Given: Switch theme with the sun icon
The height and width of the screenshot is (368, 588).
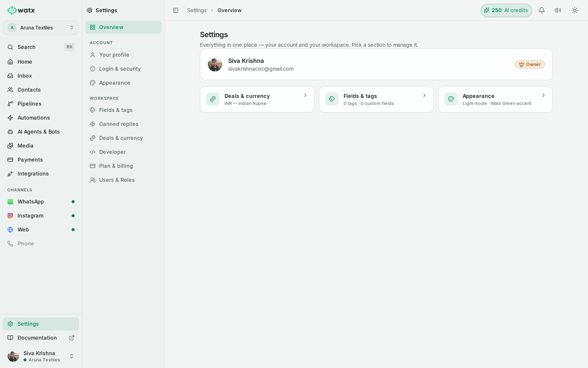Looking at the screenshot, I should tap(575, 10).
